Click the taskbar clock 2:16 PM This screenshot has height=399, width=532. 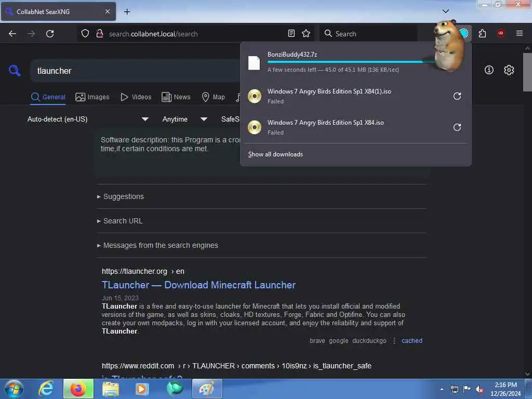coord(506,389)
